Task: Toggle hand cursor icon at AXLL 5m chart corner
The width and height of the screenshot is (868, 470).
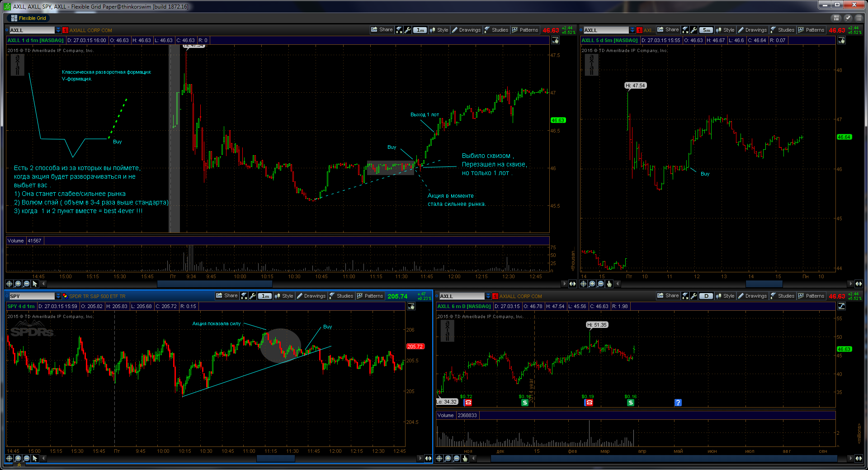Action: pyautogui.click(x=841, y=40)
